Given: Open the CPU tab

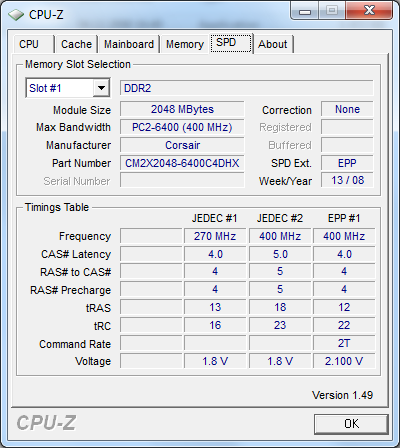Looking at the screenshot, I should [x=33, y=44].
